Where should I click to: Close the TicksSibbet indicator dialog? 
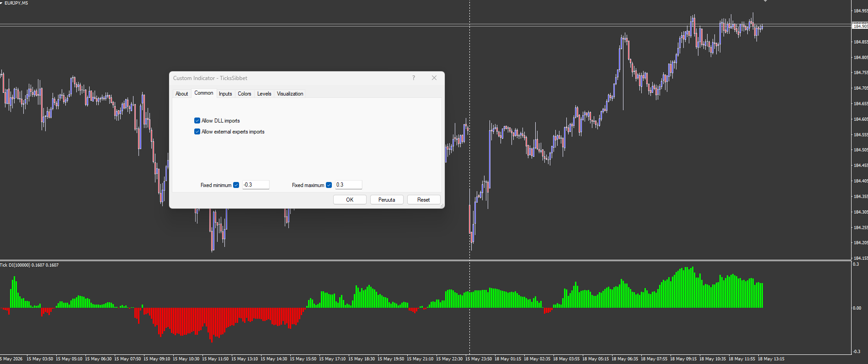(x=434, y=78)
